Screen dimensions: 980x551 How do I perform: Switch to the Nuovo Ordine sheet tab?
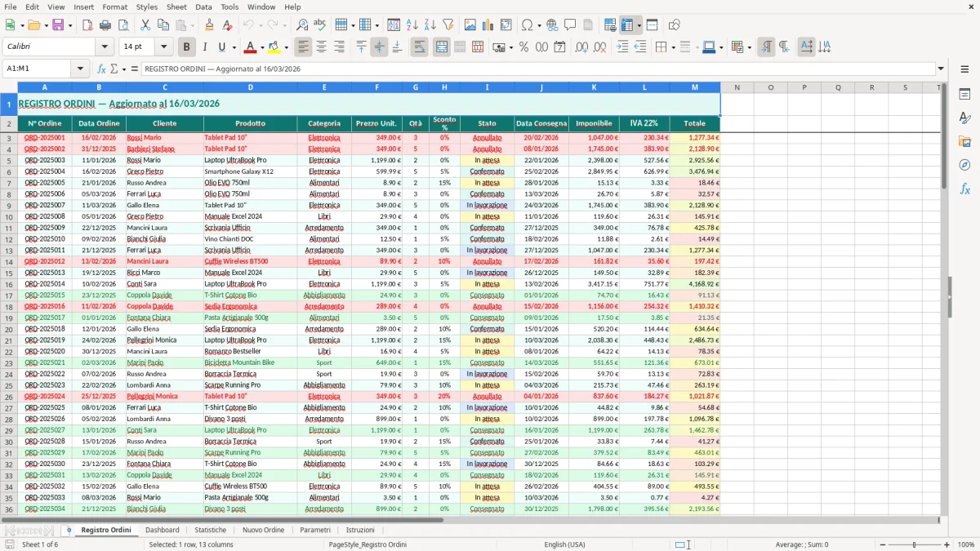263,530
